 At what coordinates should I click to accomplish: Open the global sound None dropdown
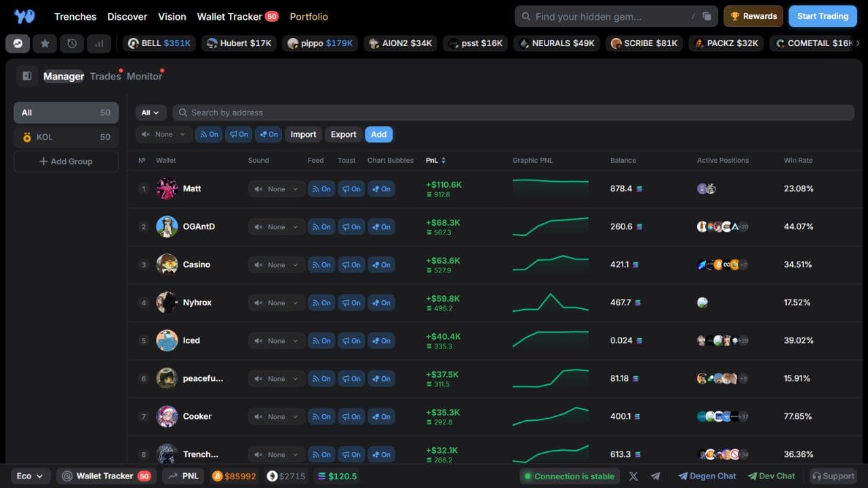click(x=164, y=134)
